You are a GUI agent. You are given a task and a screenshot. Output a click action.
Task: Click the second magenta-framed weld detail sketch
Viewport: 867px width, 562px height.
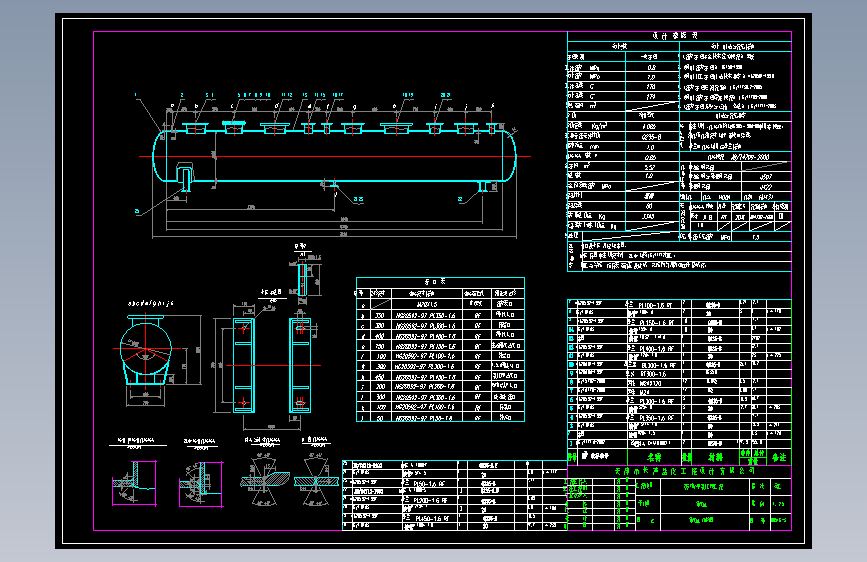coord(201,484)
